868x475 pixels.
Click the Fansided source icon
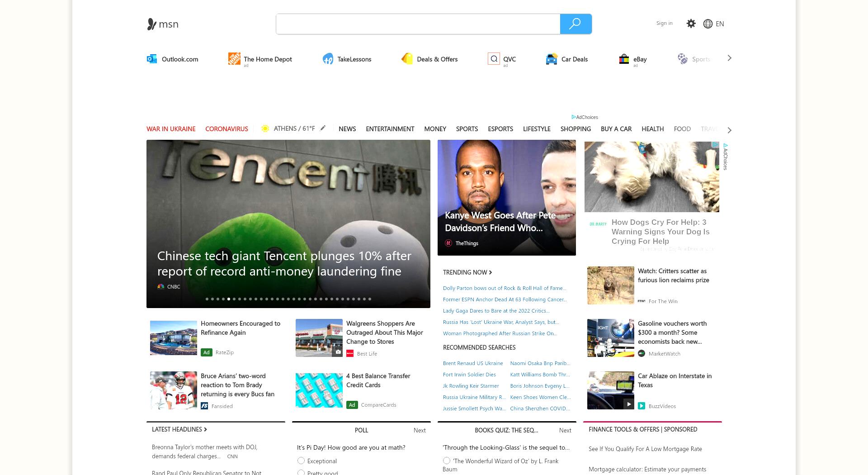coord(204,406)
